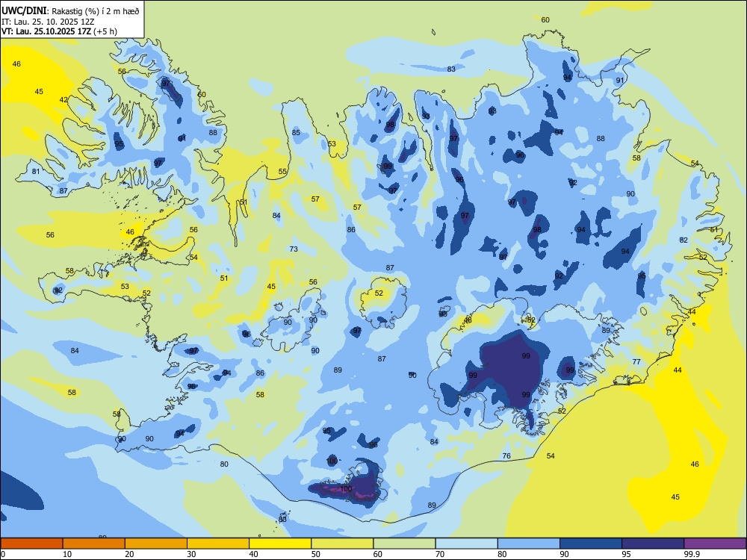Click the map value '73'
Screen dimensions: 747x560
pyautogui.click(x=294, y=249)
